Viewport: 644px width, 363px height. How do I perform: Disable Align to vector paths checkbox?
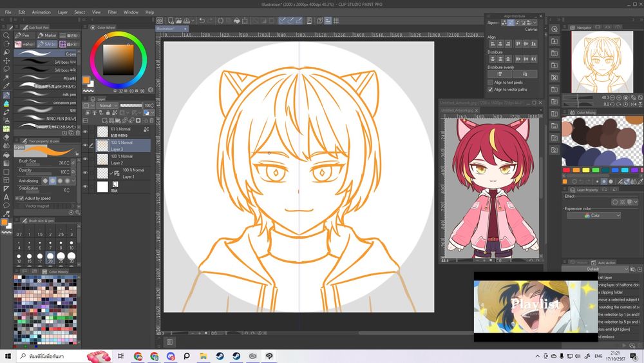490,89
